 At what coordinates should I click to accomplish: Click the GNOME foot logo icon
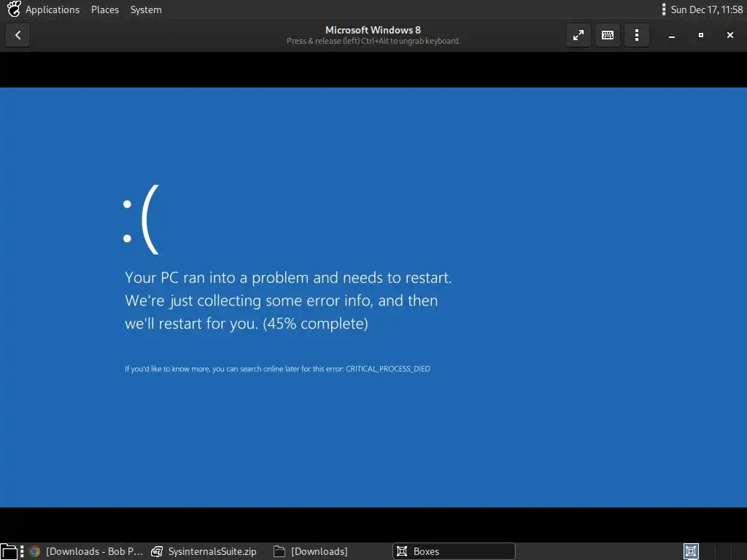point(13,9)
